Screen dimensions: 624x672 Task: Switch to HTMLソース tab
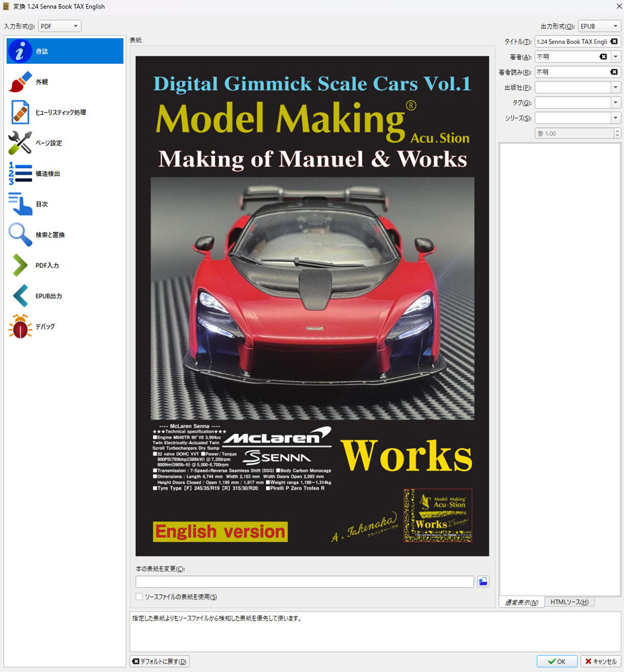point(569,602)
